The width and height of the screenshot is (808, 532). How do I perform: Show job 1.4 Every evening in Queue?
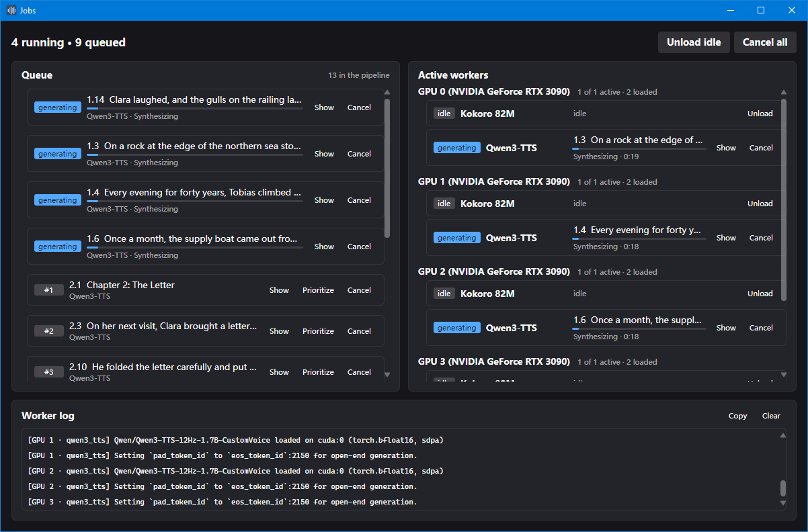coord(324,200)
